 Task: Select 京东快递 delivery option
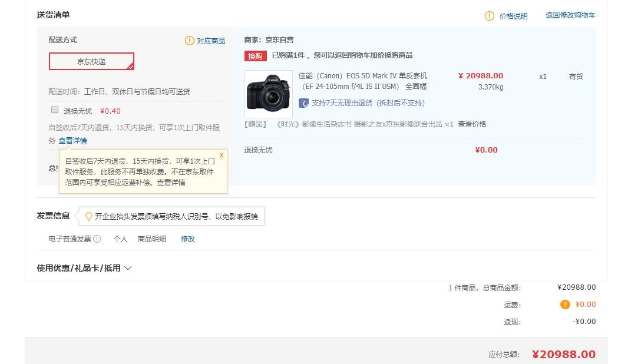point(91,61)
